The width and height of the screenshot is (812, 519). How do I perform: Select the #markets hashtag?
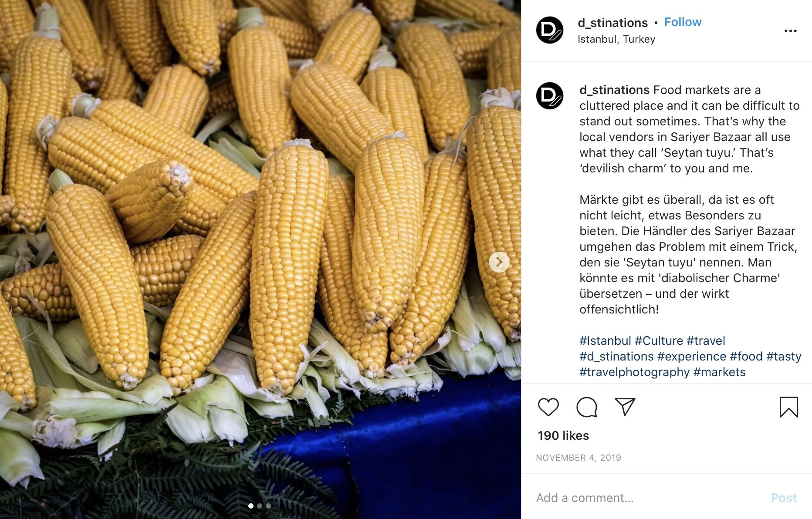[x=719, y=372]
